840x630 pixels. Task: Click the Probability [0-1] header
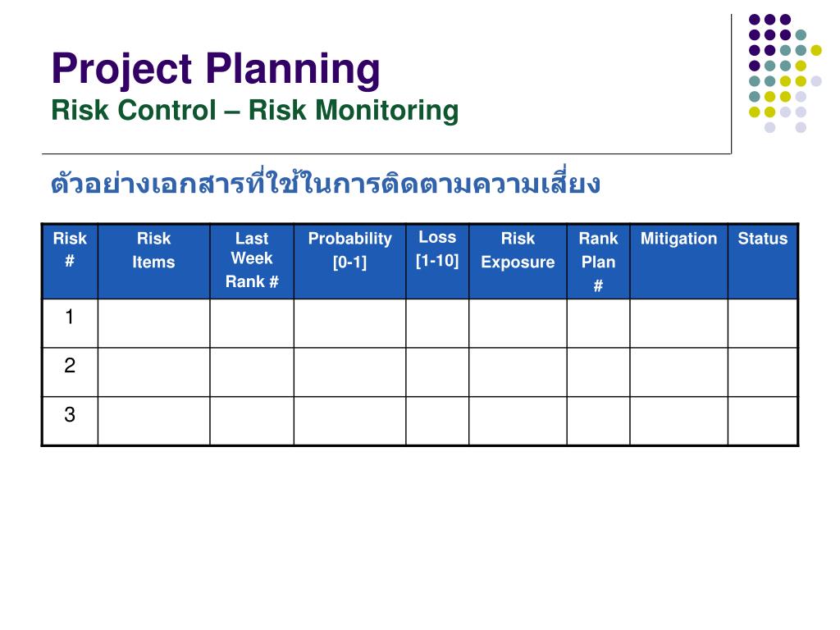[x=349, y=262]
